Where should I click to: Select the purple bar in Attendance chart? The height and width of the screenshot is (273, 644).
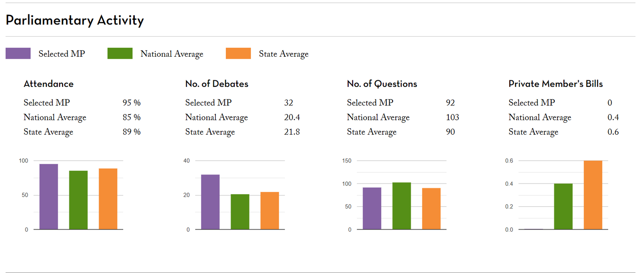(x=49, y=197)
